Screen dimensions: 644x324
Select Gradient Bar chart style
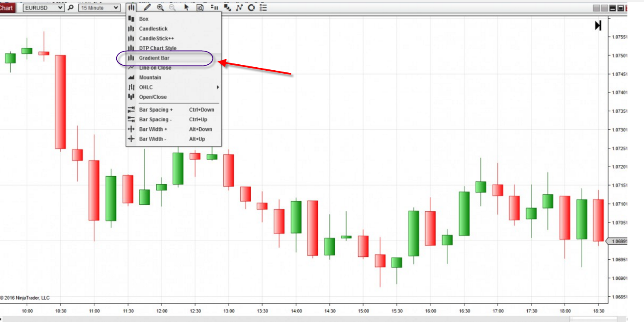coord(154,58)
